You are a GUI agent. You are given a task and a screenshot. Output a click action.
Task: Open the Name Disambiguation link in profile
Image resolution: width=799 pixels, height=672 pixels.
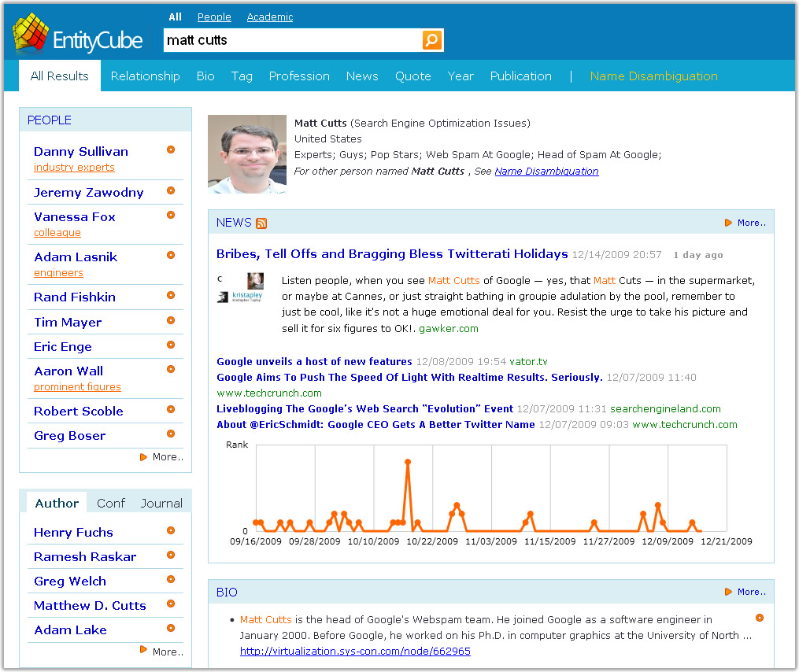(546, 172)
